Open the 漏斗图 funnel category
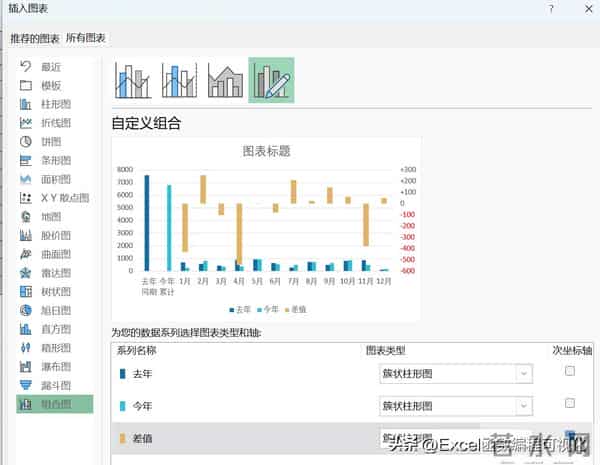 tap(55, 385)
